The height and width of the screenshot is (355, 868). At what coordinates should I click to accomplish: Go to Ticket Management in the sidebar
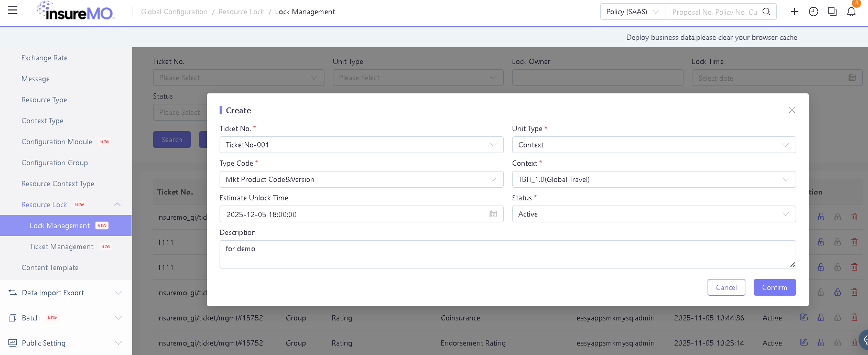pos(61,246)
